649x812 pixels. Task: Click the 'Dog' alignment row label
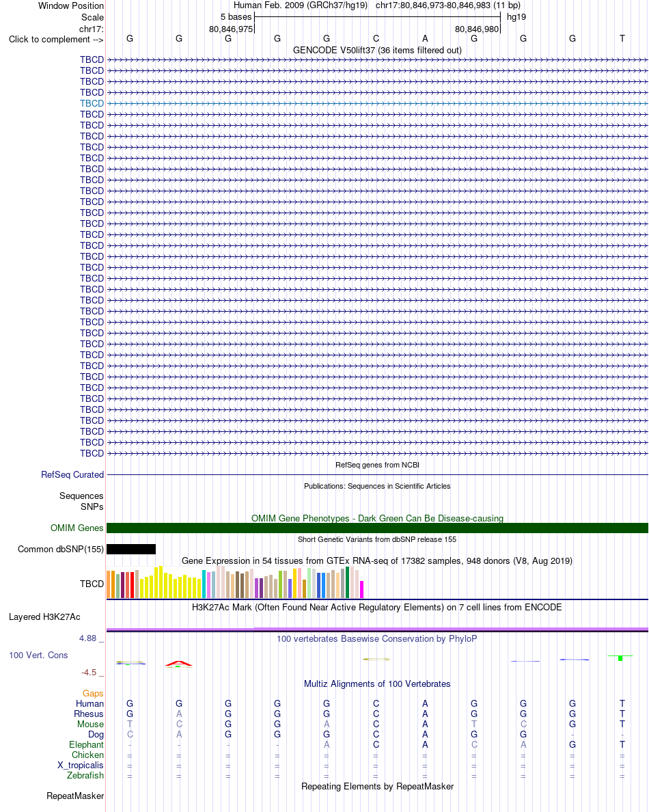pos(96,735)
